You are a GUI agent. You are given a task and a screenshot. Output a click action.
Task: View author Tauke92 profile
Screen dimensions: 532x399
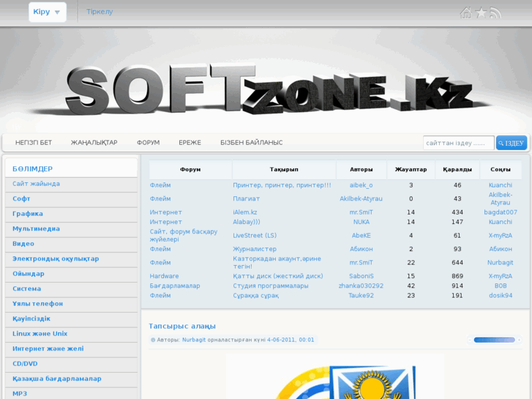click(361, 296)
